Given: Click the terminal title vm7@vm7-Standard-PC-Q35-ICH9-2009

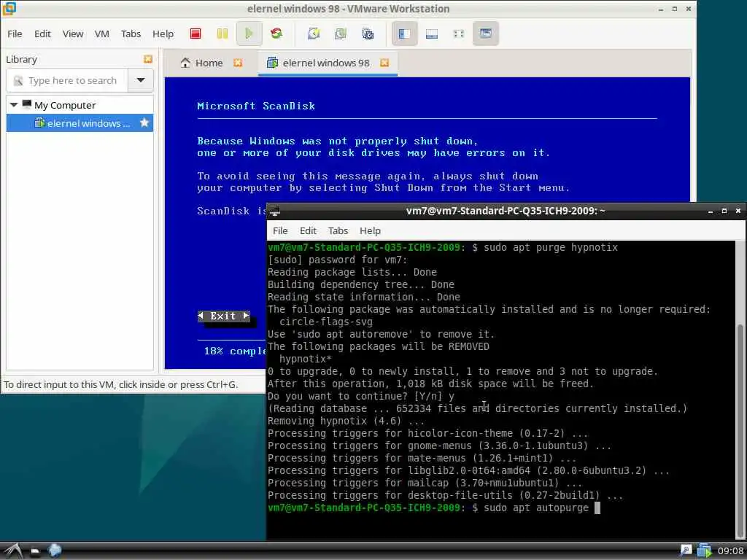Looking at the screenshot, I should click(x=506, y=211).
